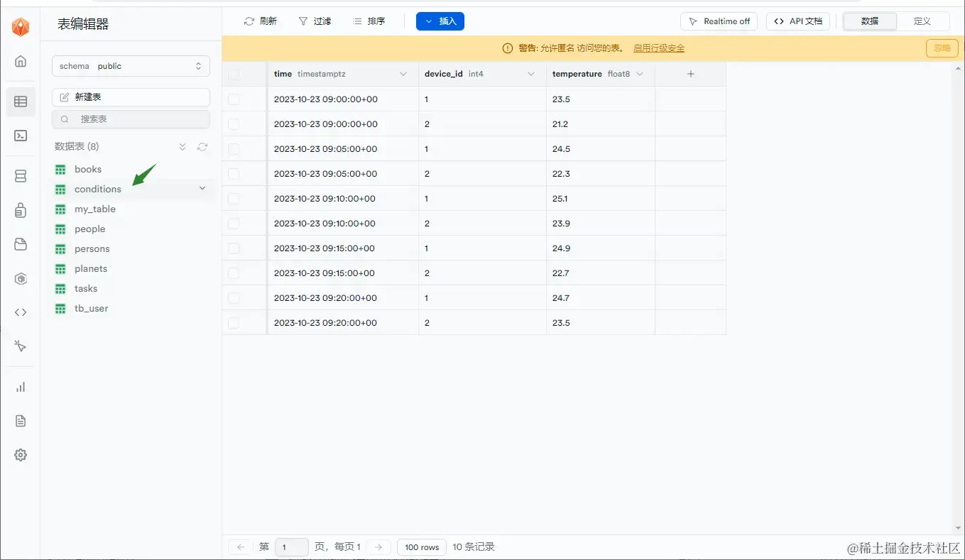Open time column header menu
The height and width of the screenshot is (560, 965).
(x=403, y=74)
